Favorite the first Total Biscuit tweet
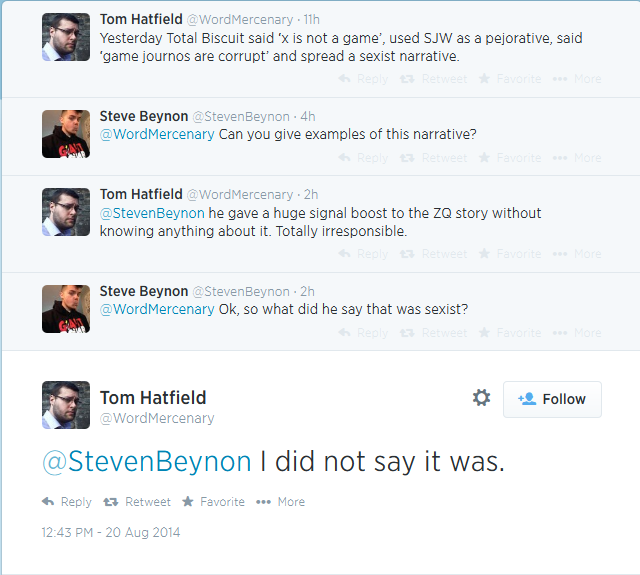Viewport: 640px width, 575px height. pos(510,79)
